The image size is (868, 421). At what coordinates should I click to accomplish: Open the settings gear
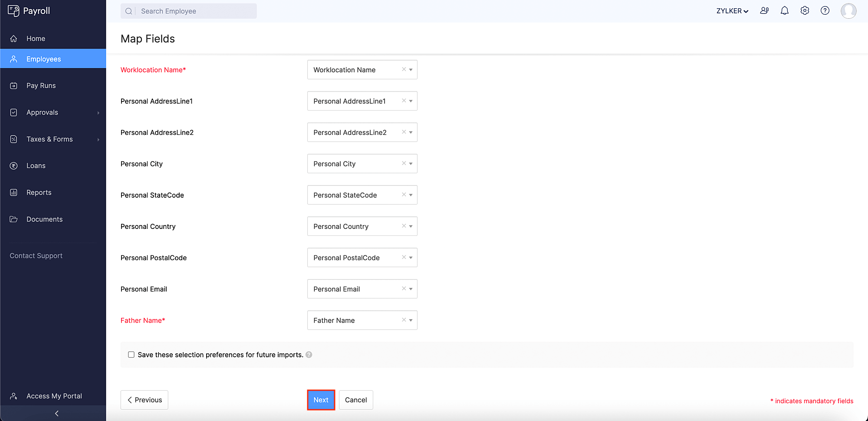805,10
